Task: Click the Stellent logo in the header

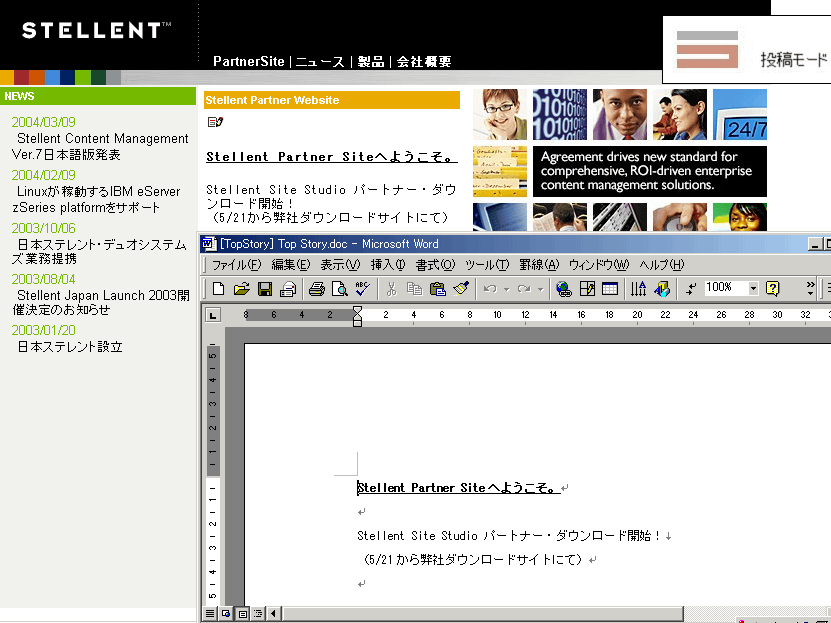Action: 96,30
